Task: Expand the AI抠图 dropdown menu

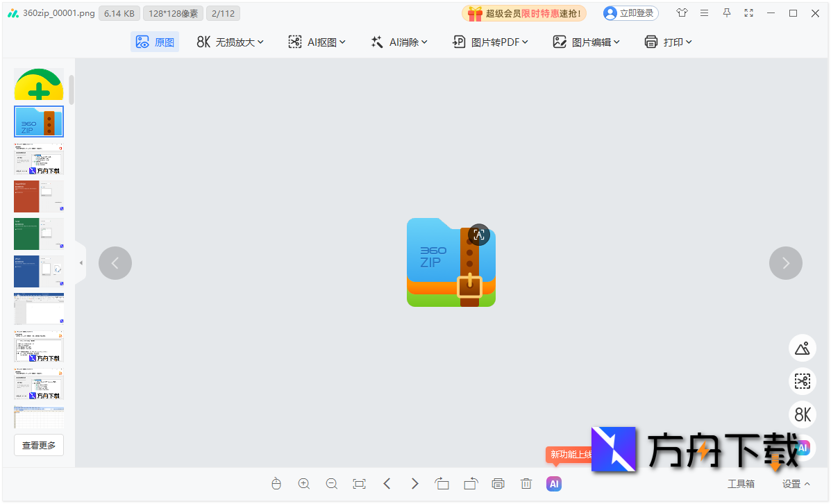Action: pos(317,42)
